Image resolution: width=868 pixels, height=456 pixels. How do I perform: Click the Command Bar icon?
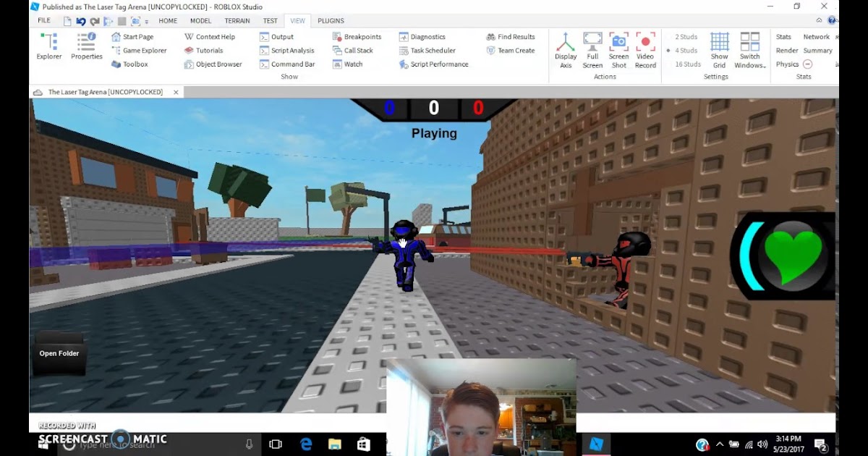tap(264, 64)
